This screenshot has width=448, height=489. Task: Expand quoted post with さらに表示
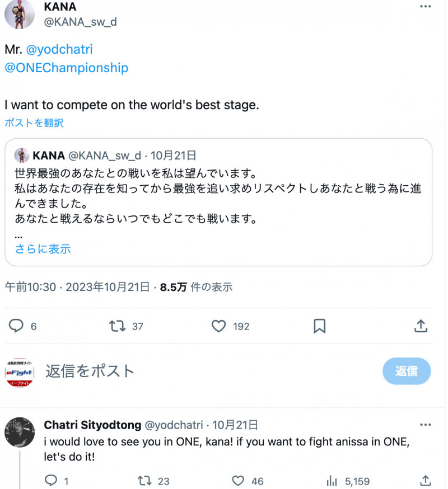[x=43, y=249]
